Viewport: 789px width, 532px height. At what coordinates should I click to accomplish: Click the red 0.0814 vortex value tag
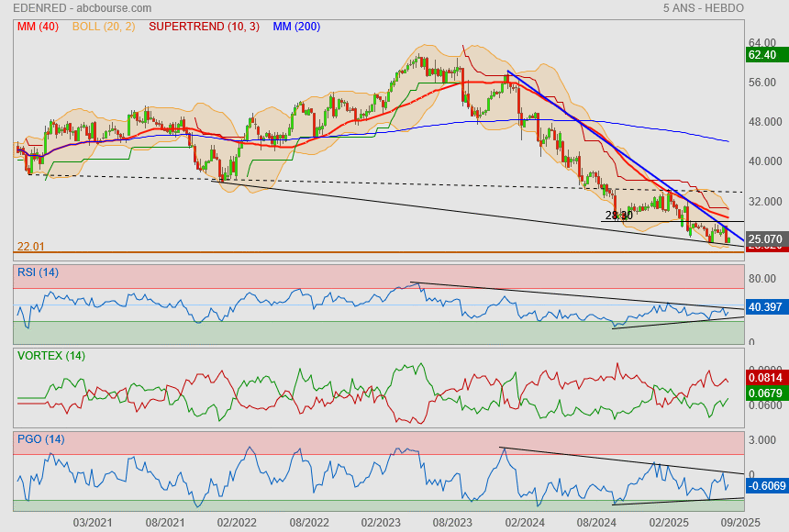[764, 377]
